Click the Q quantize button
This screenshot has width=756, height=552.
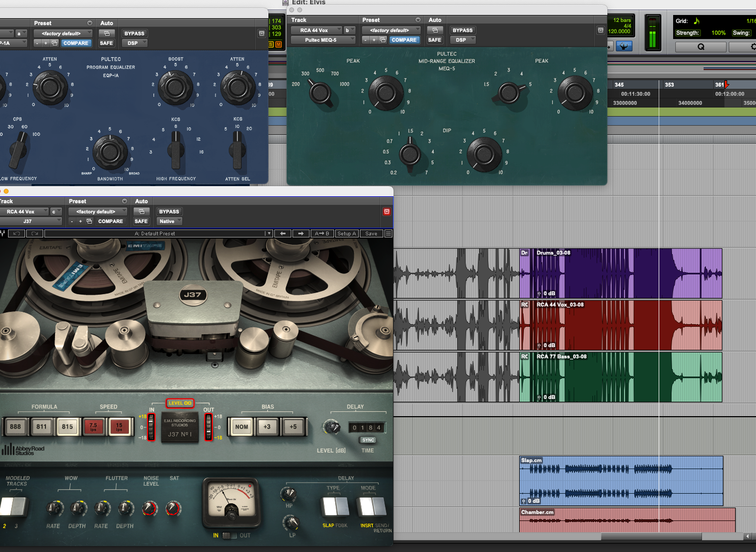pyautogui.click(x=701, y=47)
